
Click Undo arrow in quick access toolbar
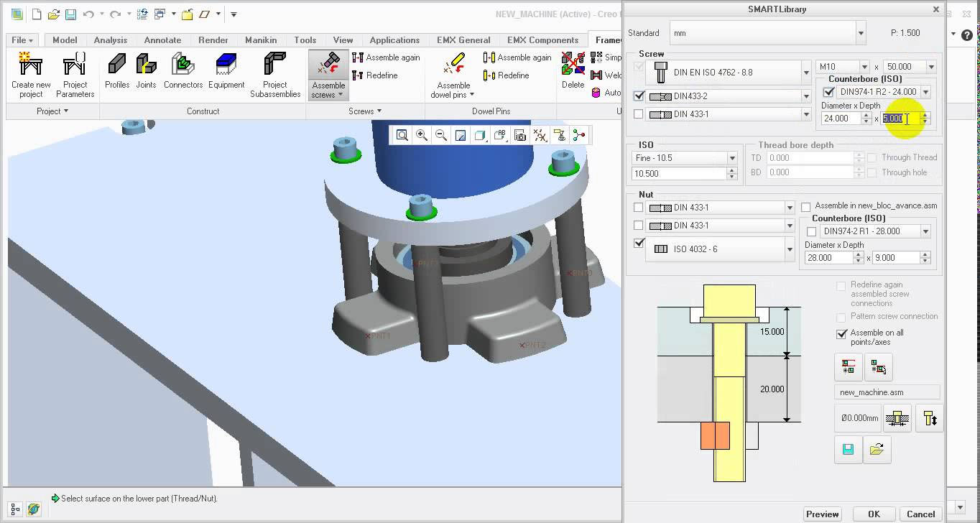88,14
